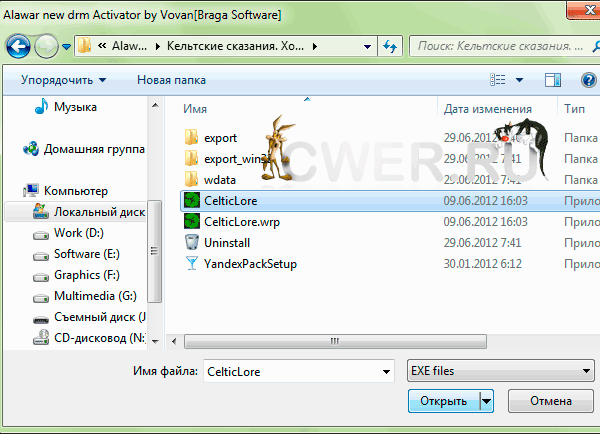Click the refresh button beside address bar

point(390,46)
